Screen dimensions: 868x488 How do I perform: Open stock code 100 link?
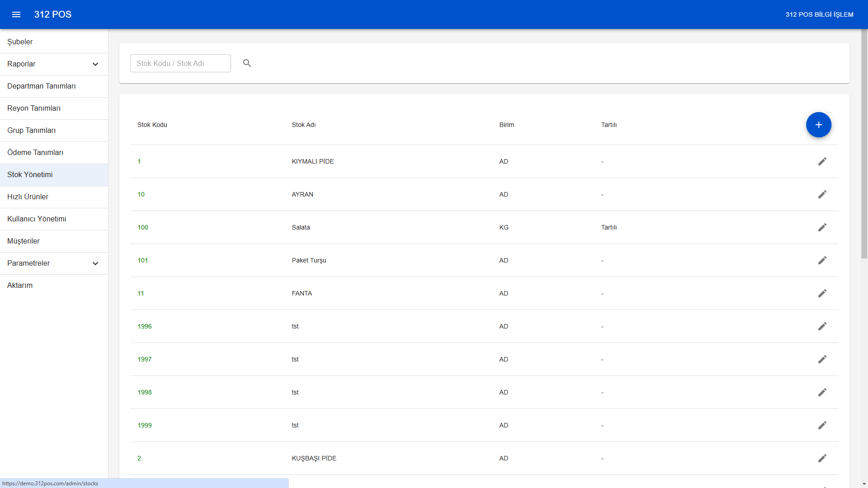point(143,227)
